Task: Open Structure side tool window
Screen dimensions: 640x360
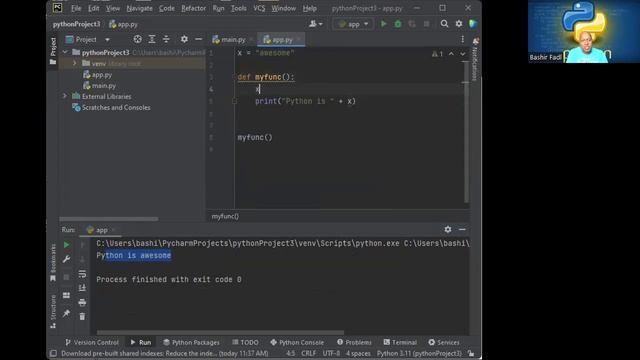Action: point(53,311)
